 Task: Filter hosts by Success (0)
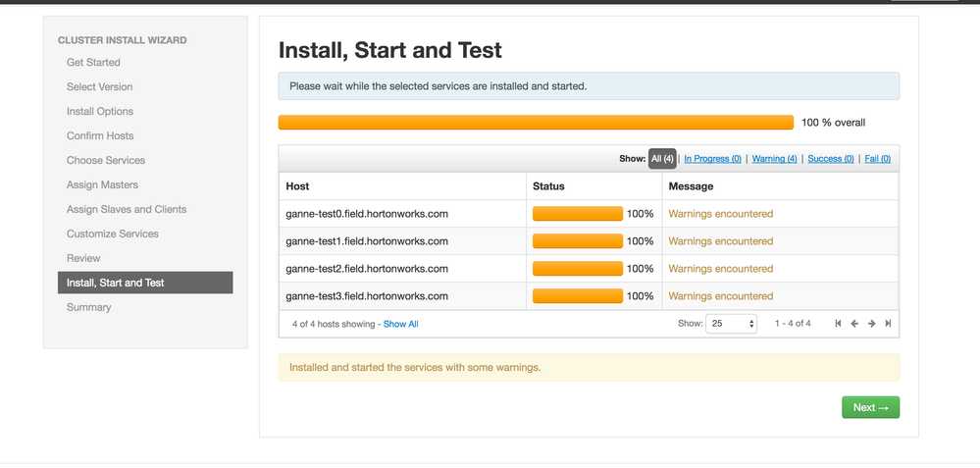831,159
